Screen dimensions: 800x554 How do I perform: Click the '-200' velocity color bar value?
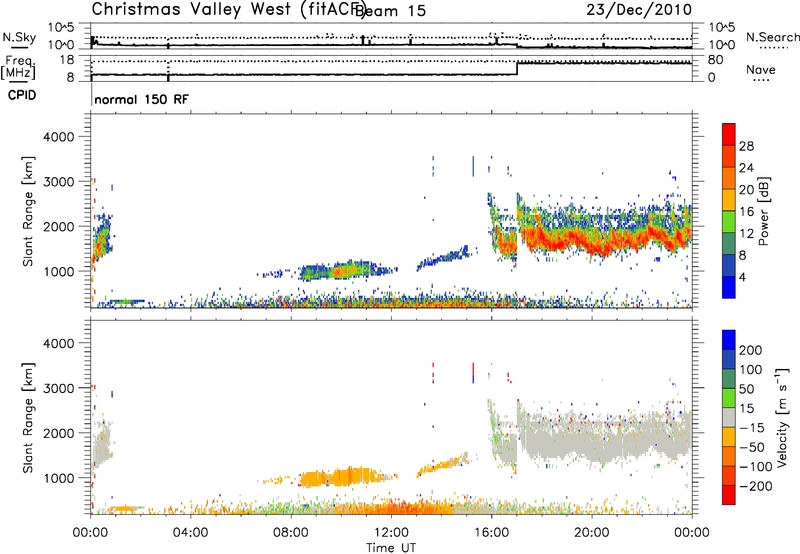pos(757,486)
